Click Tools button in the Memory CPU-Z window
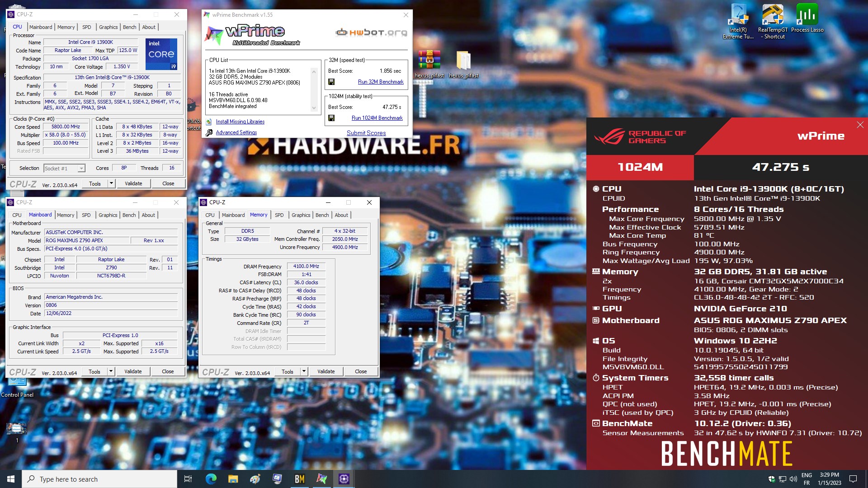The image size is (868, 488). point(288,372)
